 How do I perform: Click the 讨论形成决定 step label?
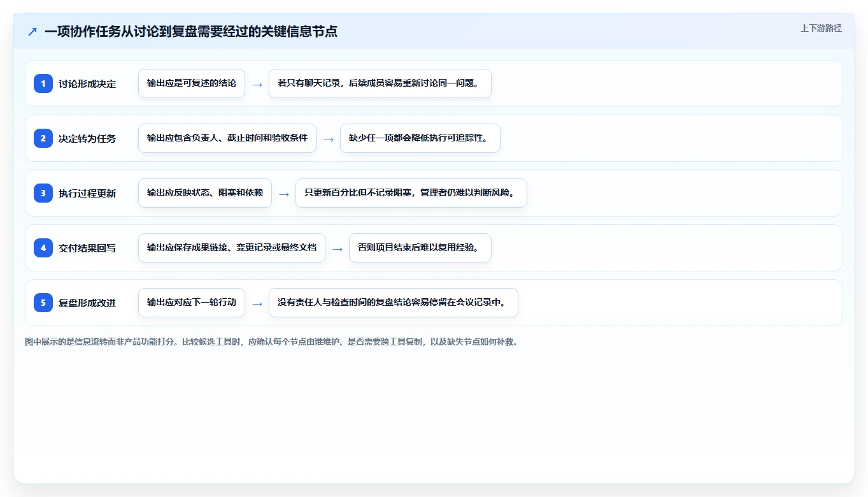(87, 83)
